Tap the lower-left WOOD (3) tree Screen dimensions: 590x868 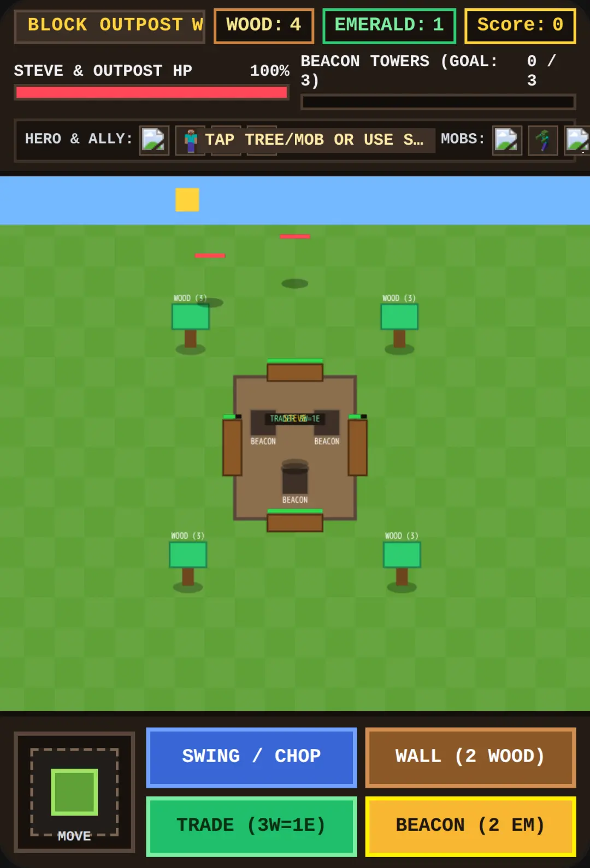[x=188, y=564]
